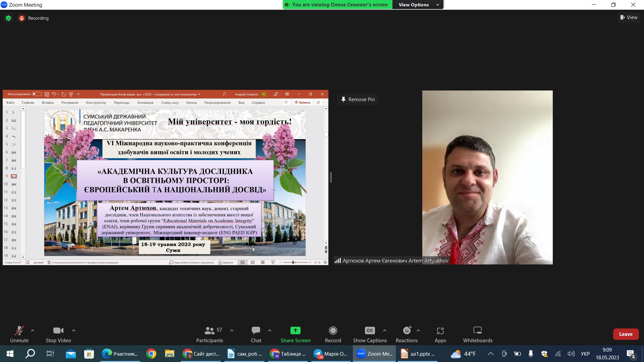Unmute the microphone
The height and width of the screenshot is (362, 644).
[x=19, y=331]
